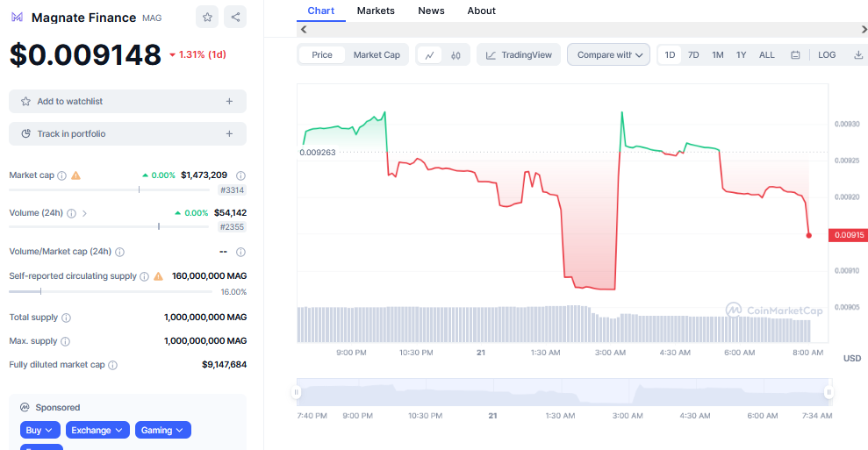Image resolution: width=868 pixels, height=450 pixels.
Task: Click the red endpoint dot on chart
Action: (809, 236)
